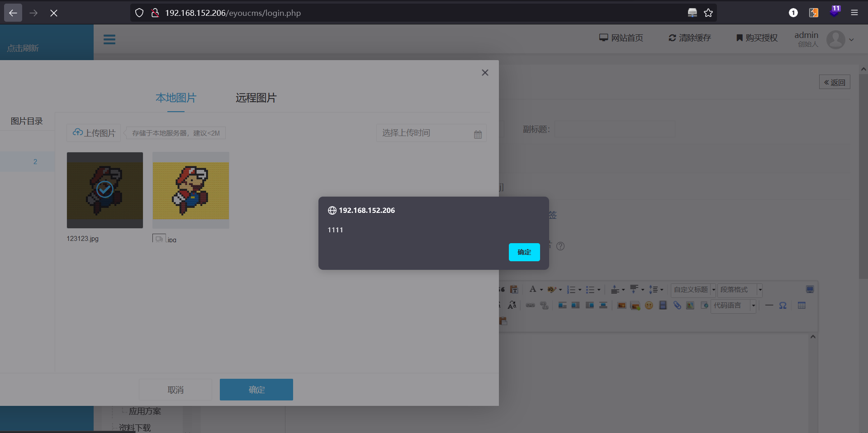Click the insert iframe page icon

[704, 306]
